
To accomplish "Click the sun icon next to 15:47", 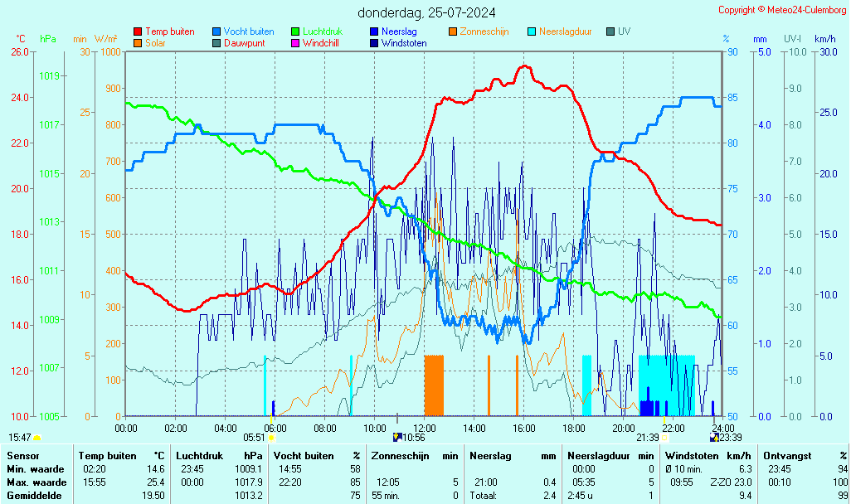I will [37, 437].
